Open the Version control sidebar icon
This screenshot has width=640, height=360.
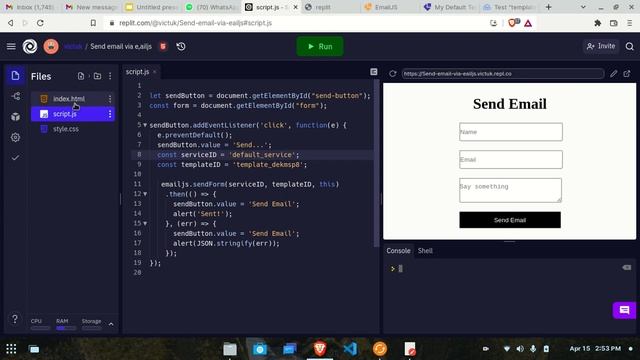pyautogui.click(x=16, y=96)
